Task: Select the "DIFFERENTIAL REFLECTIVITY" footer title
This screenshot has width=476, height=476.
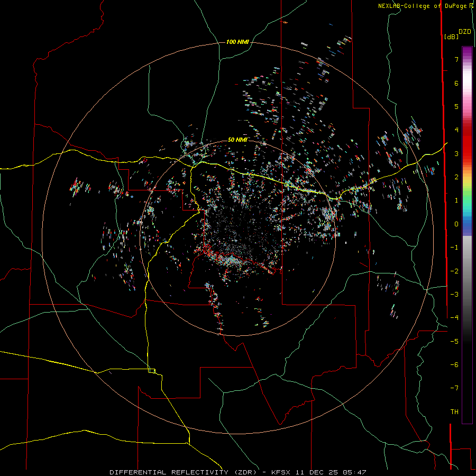Action: (169, 472)
